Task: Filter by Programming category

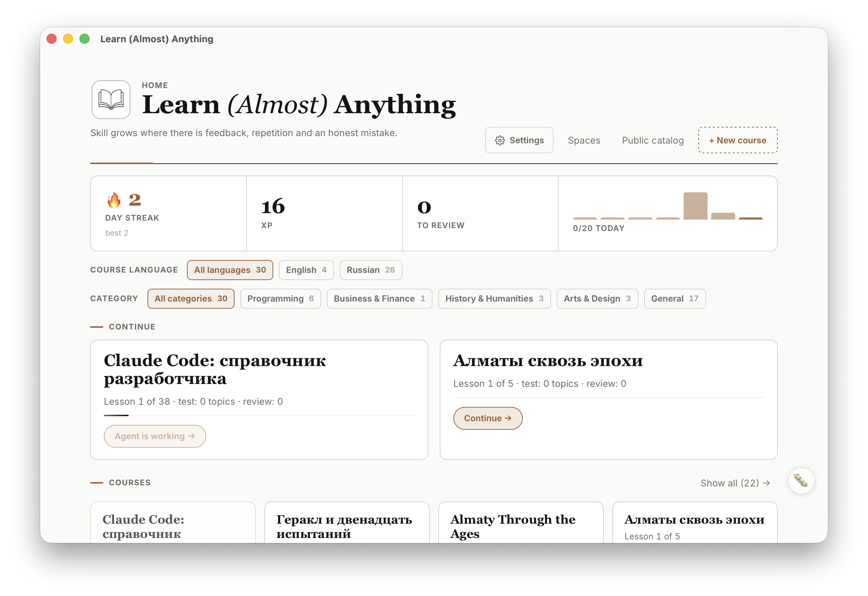Action: (x=280, y=299)
